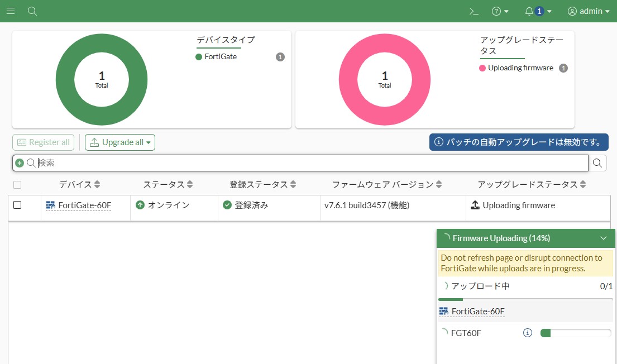
Task: Click the FGT60F info icon
Action: (x=527, y=333)
